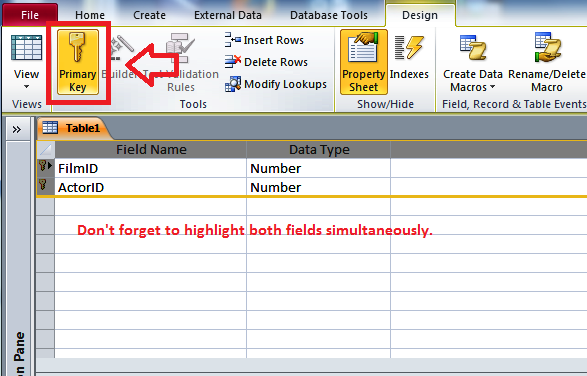Open the View datasheet icon
587x376 pixels.
[26, 48]
